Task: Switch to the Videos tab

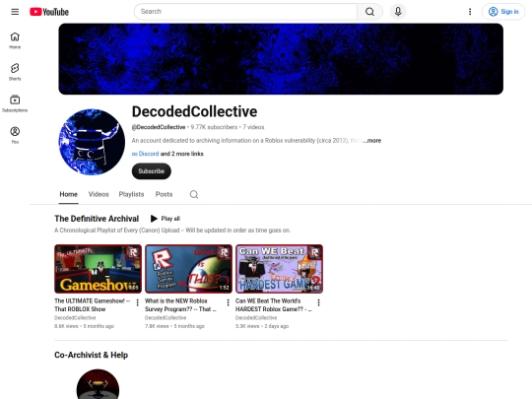Action: pyautogui.click(x=99, y=194)
